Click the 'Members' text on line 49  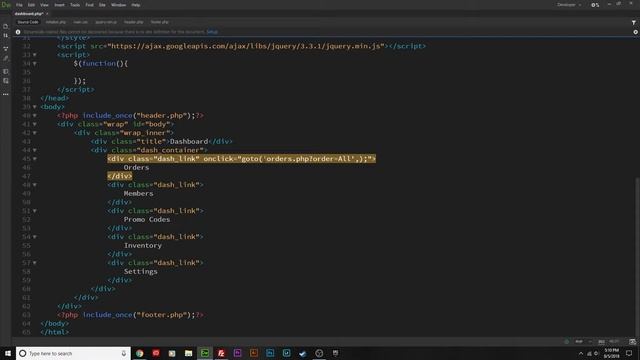[138, 193]
